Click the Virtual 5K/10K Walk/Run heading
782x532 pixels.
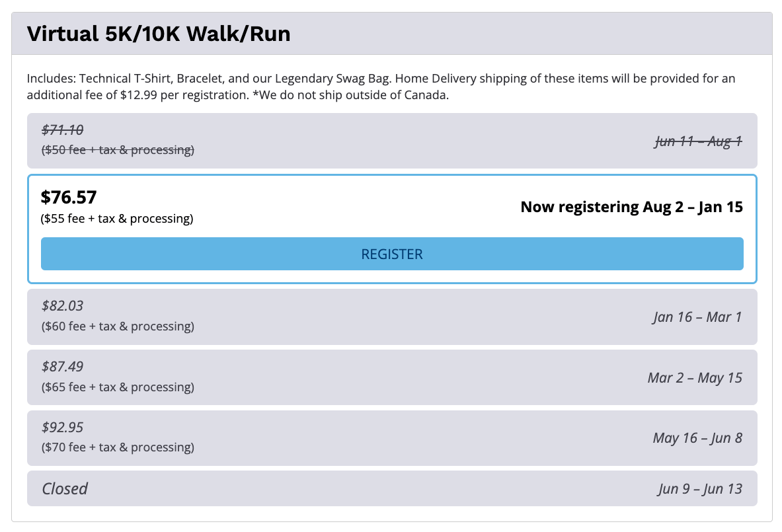159,34
